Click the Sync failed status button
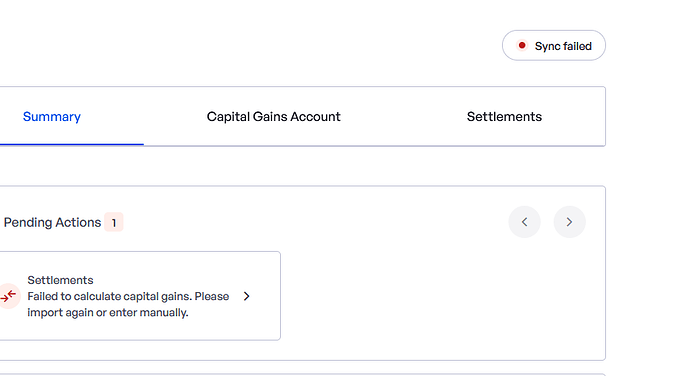Viewport: 690px width, 376px height. tap(554, 46)
